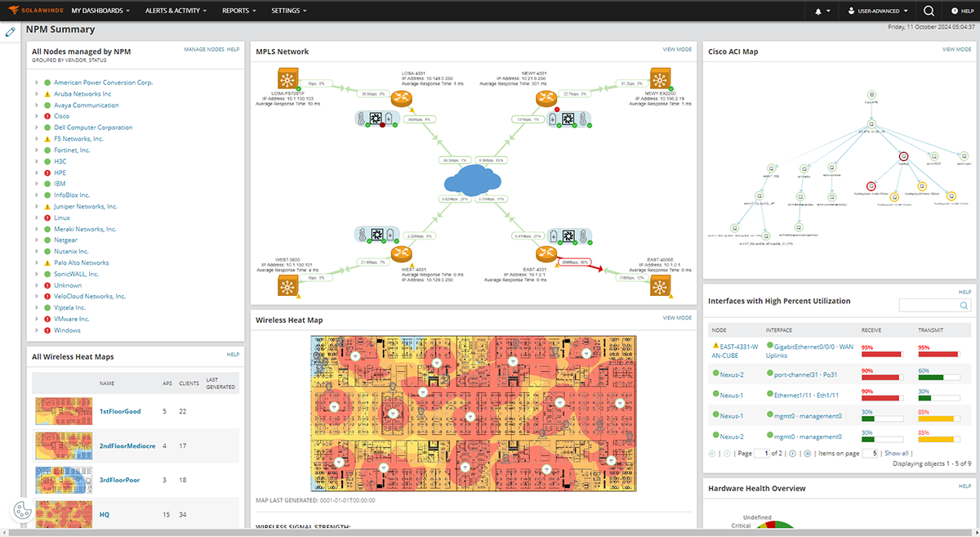Click 60% transmit bar for port-channel31
The image size is (980, 537).
[938, 378]
